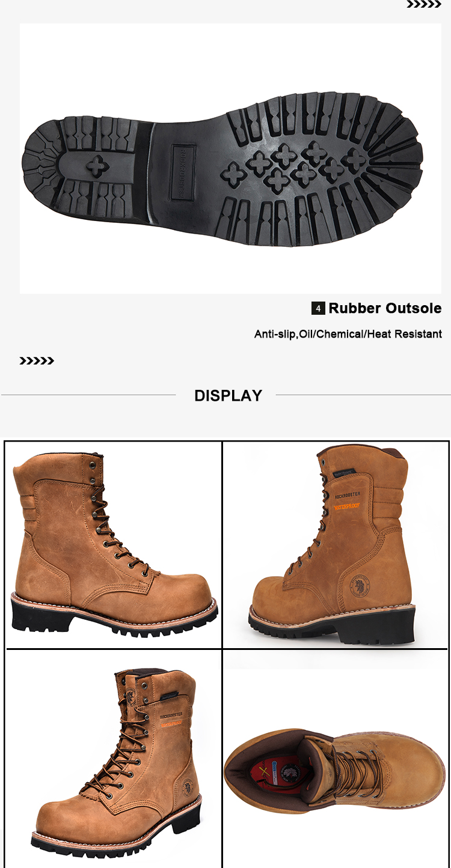Open the front-angle boot photo
451x868 pixels.
[x=114, y=759]
